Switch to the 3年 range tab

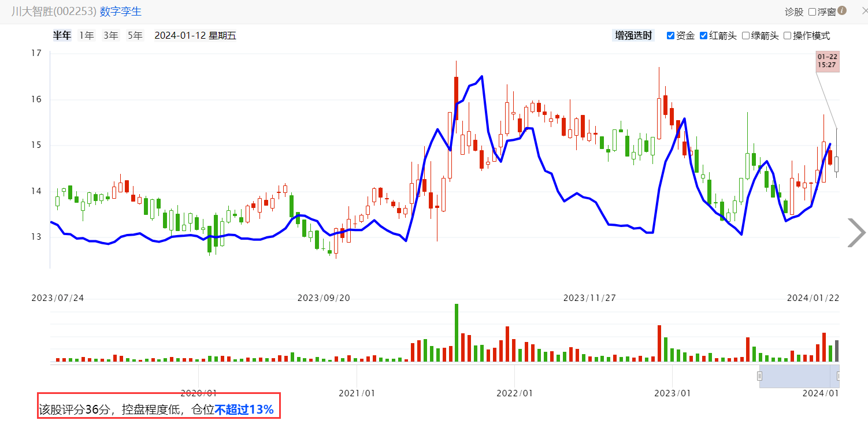[111, 35]
